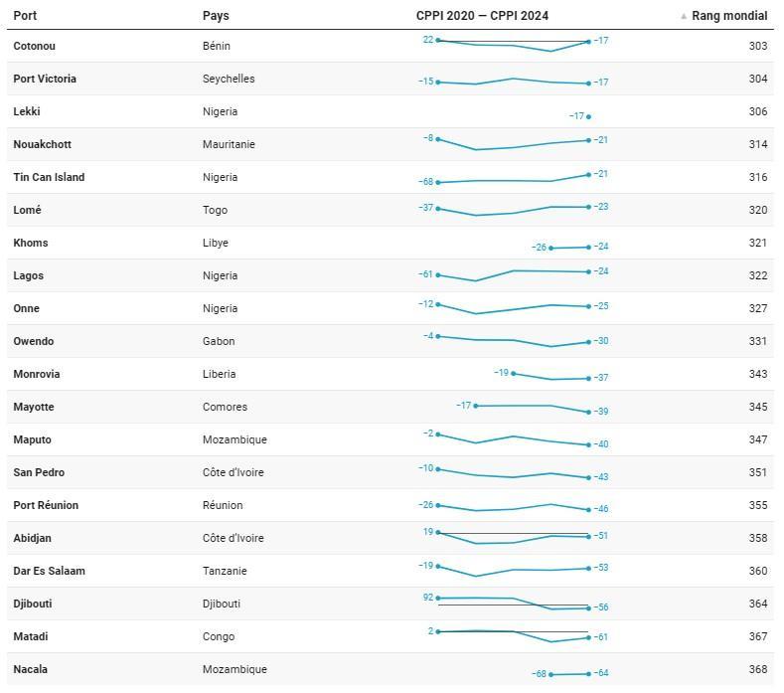This screenshot has height=693, width=784.
Task: Click the Abidjan sparkline start point 19
Action: 438,533
